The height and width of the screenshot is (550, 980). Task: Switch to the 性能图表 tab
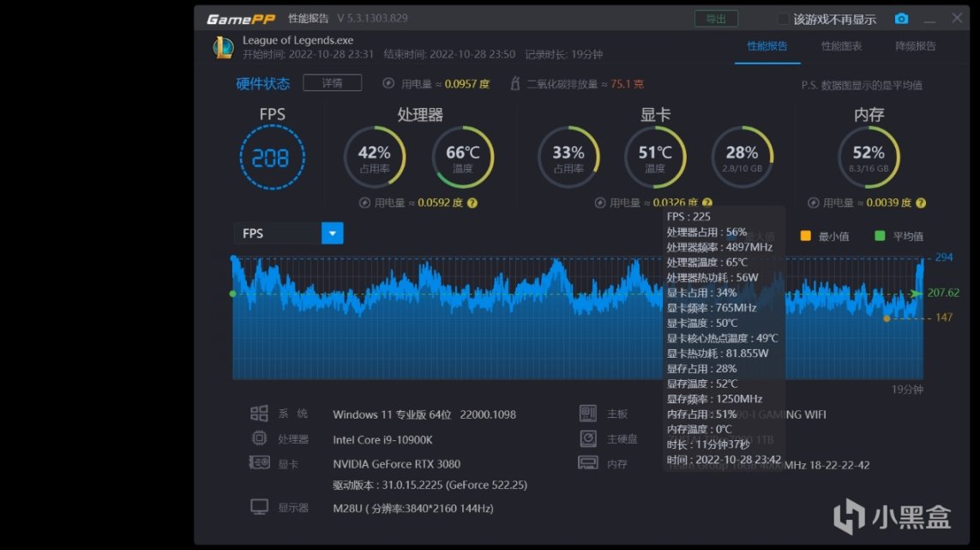[x=841, y=46]
